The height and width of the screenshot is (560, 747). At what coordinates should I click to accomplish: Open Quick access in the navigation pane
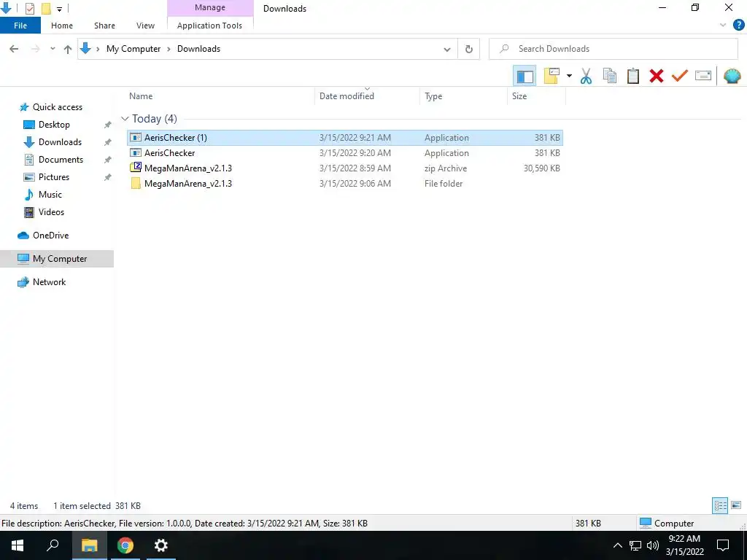click(x=57, y=107)
